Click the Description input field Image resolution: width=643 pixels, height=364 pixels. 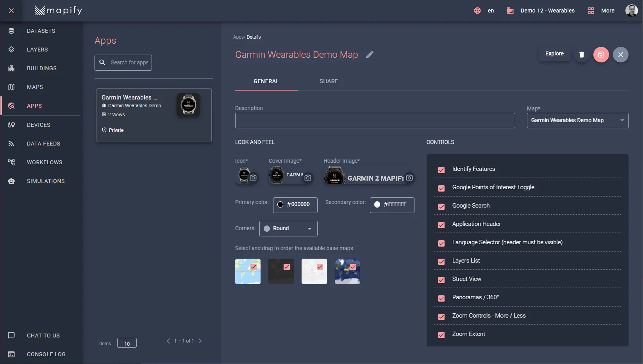[x=375, y=121]
